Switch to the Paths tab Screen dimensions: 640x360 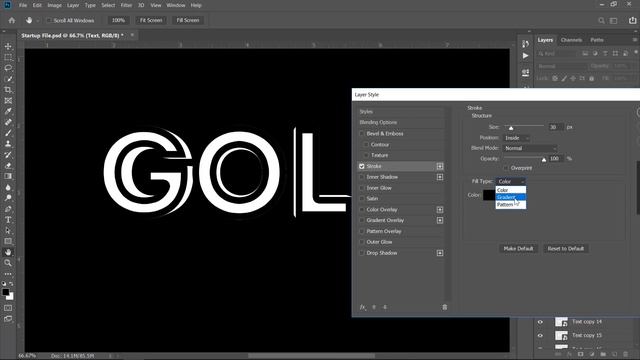[597, 40]
